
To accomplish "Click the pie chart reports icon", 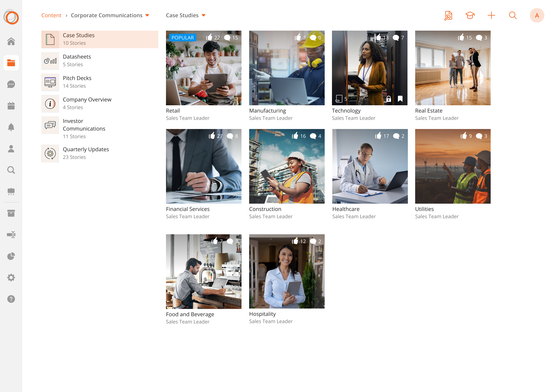I will coord(11,256).
